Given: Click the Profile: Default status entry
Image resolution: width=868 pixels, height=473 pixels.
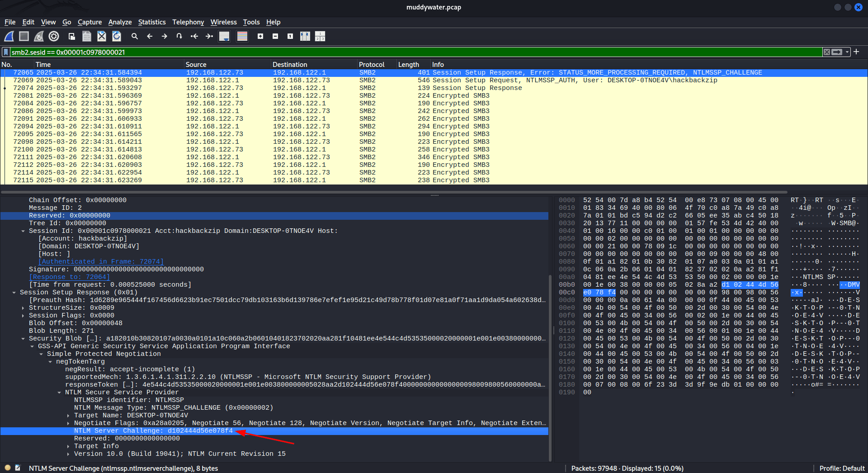Looking at the screenshot, I should click(842, 468).
